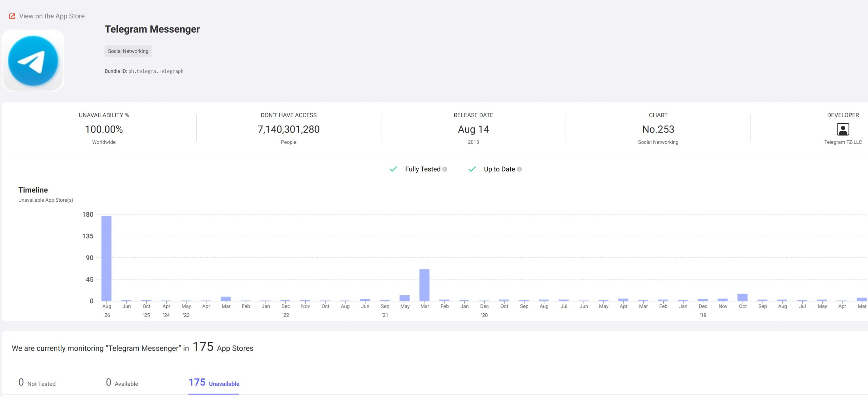Screen dimensions: 868x397
Task: Select the May '21 bar in timeline
Action: 405,298
